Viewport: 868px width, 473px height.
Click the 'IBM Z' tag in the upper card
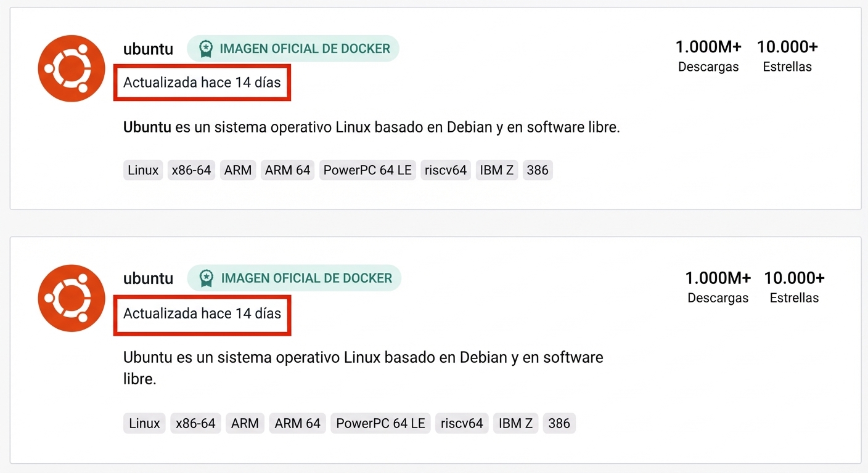497,170
